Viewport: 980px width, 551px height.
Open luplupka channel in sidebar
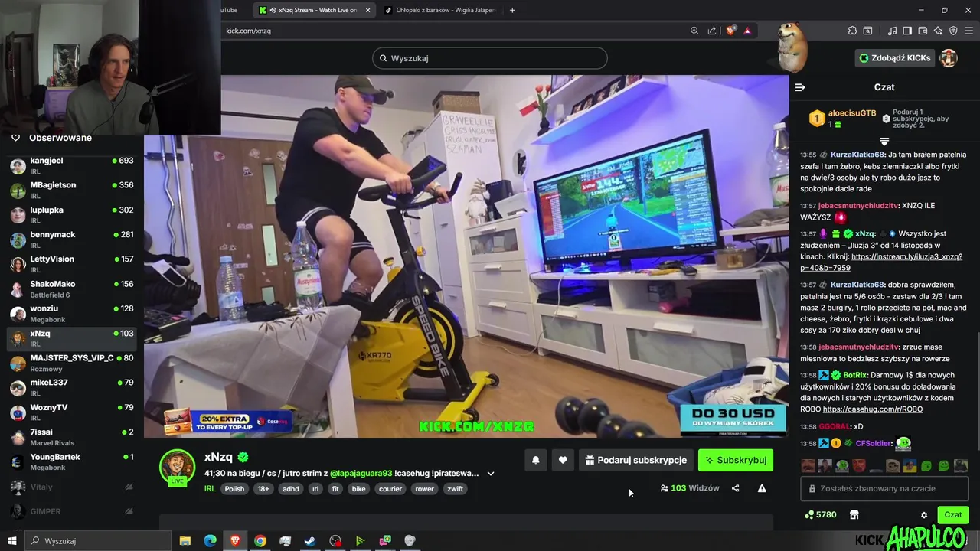(72, 214)
